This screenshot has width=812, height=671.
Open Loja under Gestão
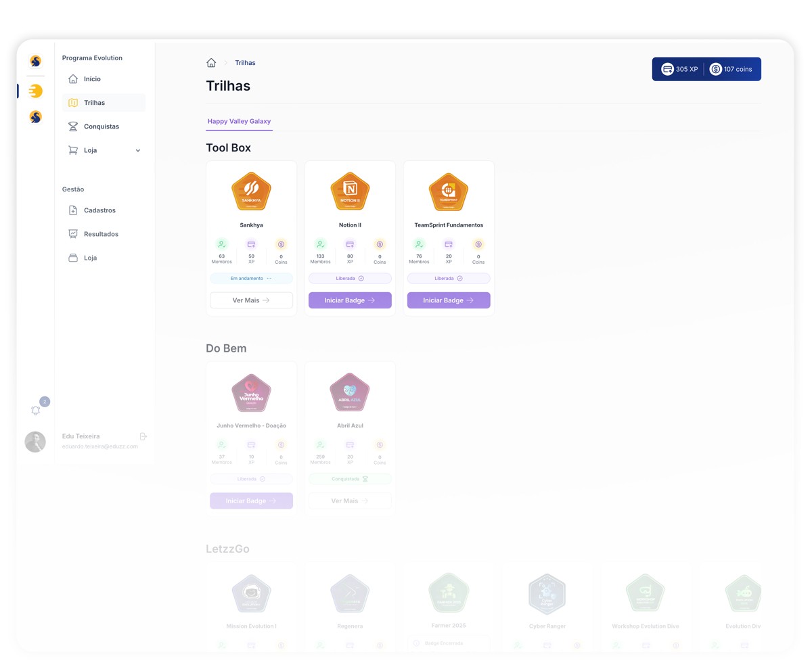click(104, 258)
